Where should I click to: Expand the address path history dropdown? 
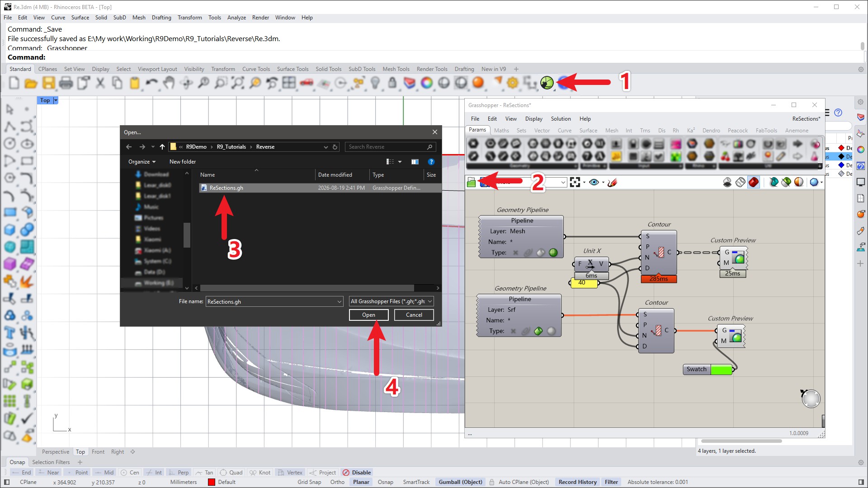pyautogui.click(x=325, y=147)
